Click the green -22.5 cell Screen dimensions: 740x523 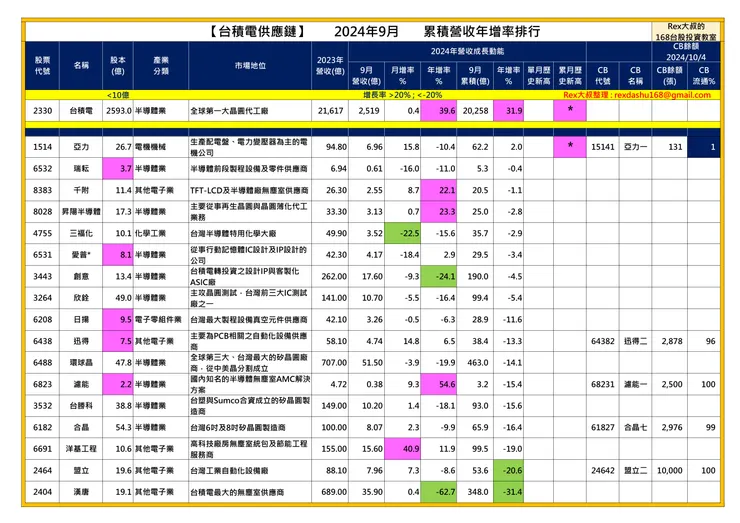(403, 233)
